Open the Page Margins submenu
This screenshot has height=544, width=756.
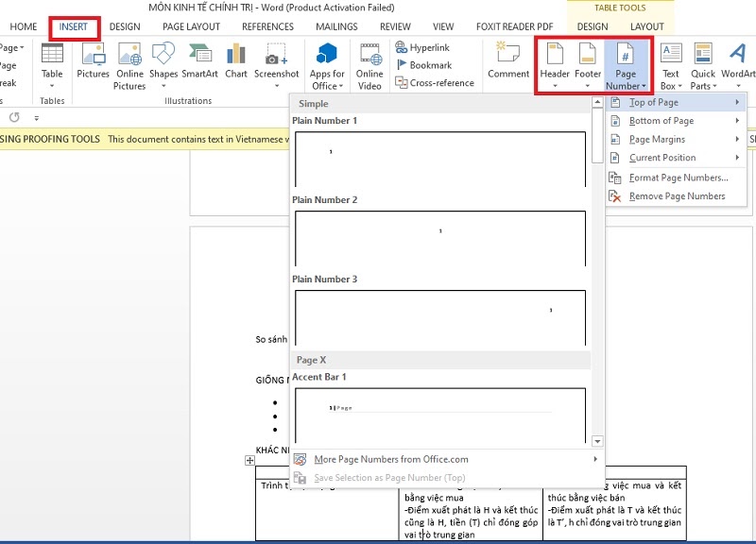[675, 139]
